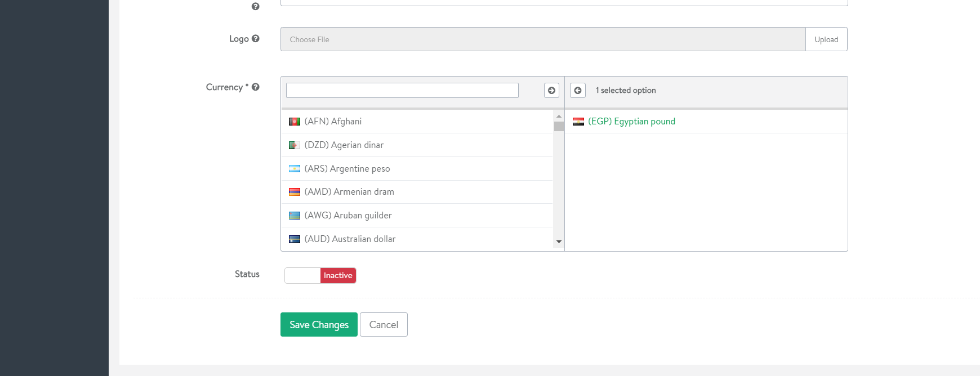The height and width of the screenshot is (376, 980).
Task: Click the currency list scrollbar thumb
Action: [559, 126]
